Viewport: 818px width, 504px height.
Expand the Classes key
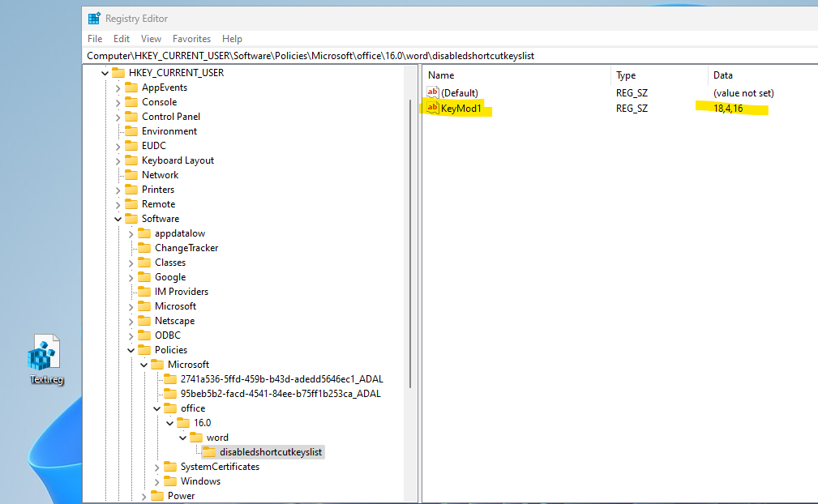point(131,263)
